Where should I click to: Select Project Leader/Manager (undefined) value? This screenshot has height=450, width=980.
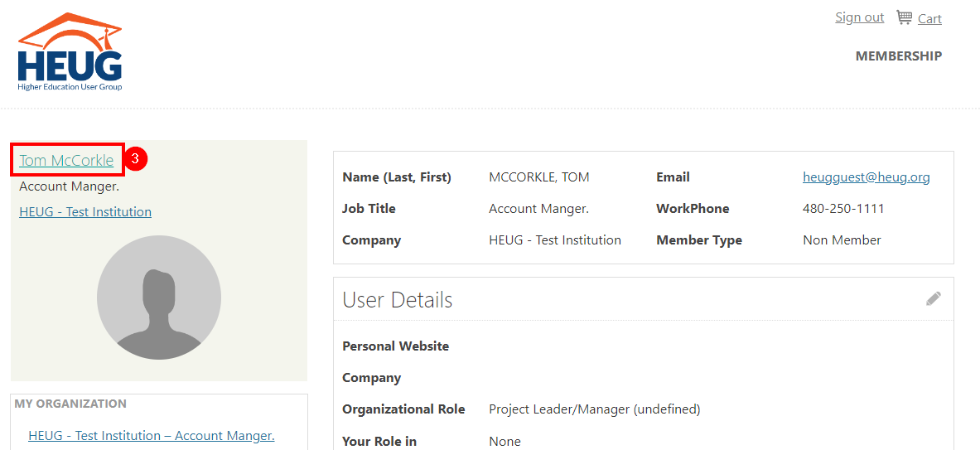point(594,410)
